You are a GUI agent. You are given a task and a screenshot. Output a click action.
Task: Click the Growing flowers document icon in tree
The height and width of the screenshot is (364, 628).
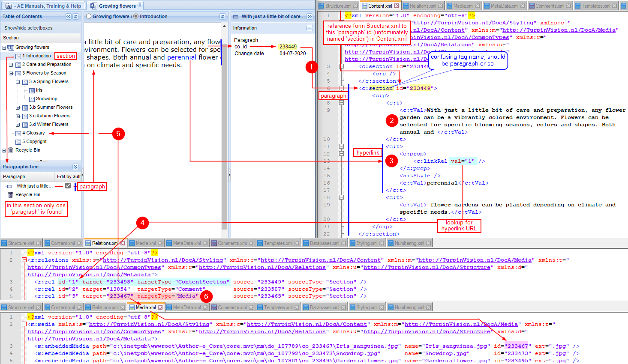coord(11,48)
